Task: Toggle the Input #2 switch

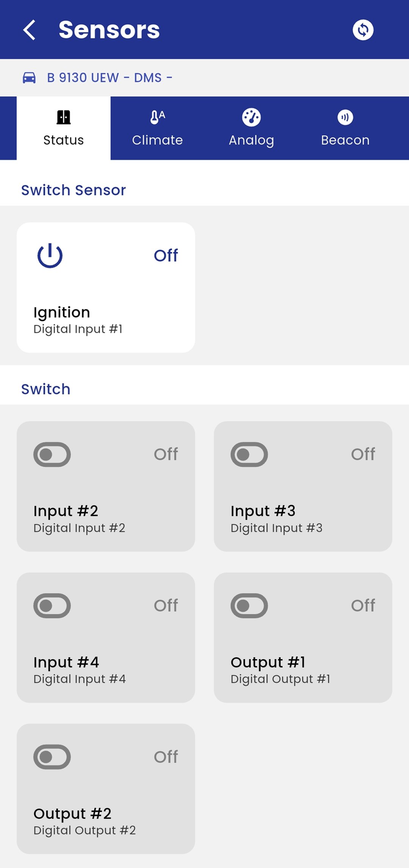Action: pyautogui.click(x=52, y=455)
